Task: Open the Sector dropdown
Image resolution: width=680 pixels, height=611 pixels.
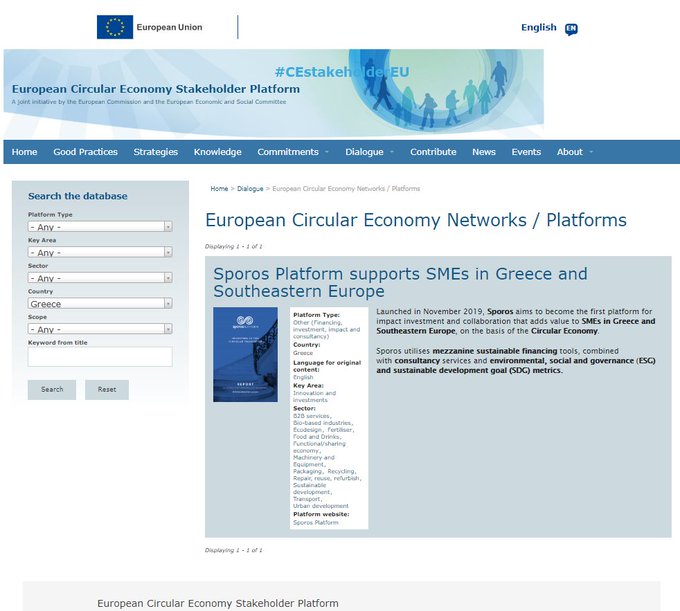Action: click(100, 278)
